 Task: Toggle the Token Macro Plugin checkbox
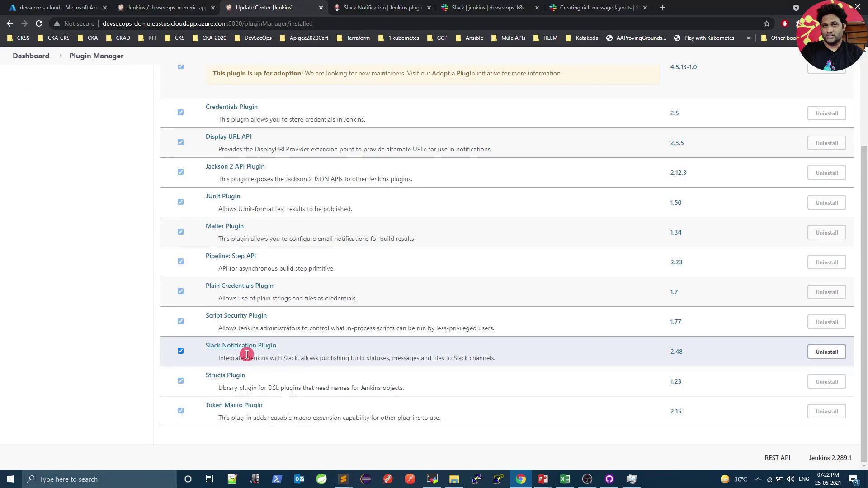[x=181, y=411]
